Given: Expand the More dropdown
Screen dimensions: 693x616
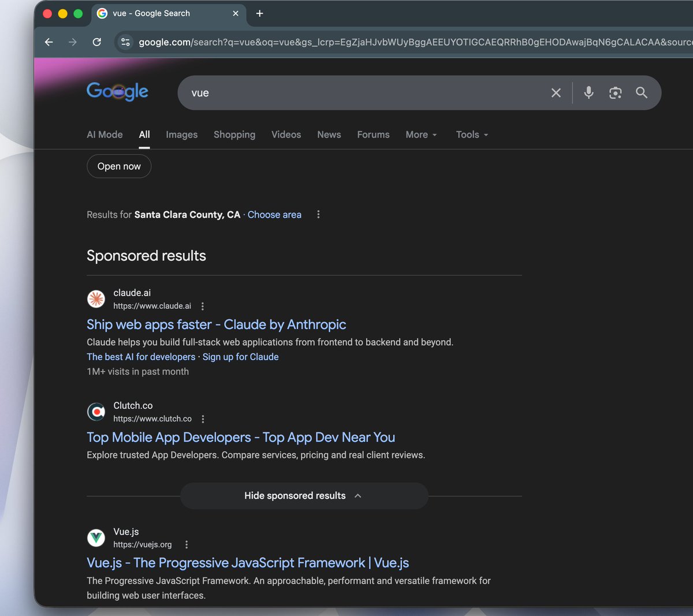Looking at the screenshot, I should 422,135.
